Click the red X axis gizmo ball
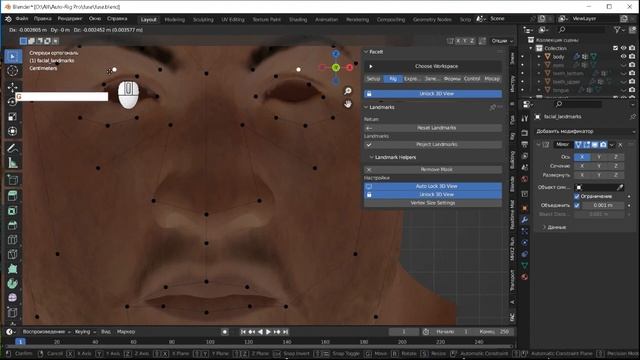 coord(350,67)
